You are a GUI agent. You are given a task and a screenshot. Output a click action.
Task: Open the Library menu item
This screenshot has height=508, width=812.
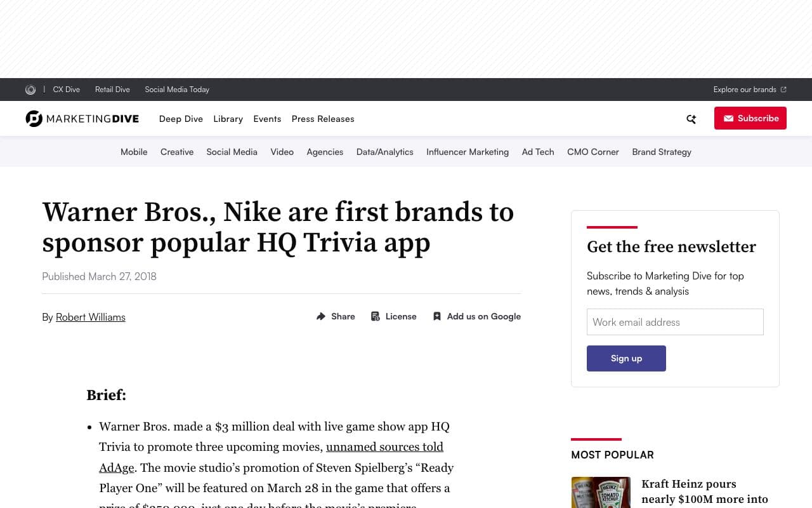pos(228,119)
